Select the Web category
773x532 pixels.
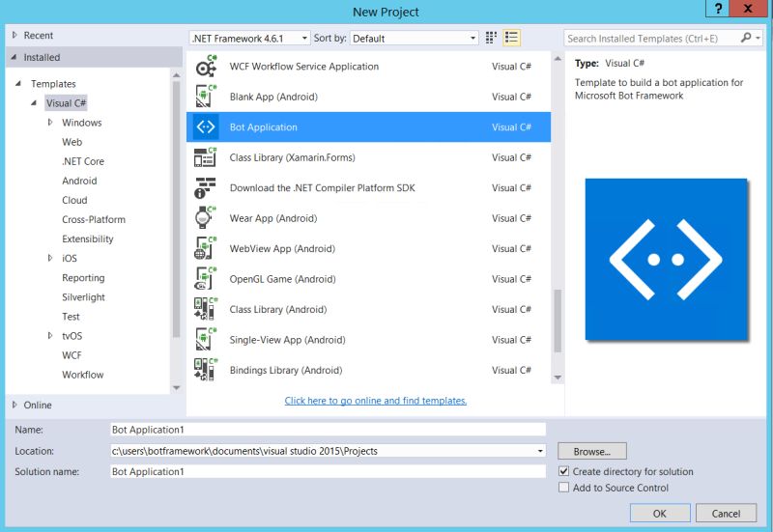pyautogui.click(x=72, y=142)
